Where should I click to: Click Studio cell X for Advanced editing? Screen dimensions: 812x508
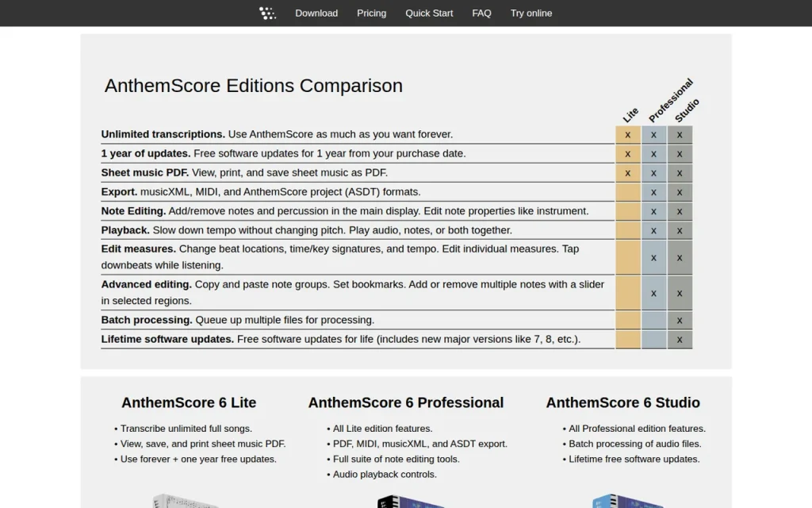[680, 294]
